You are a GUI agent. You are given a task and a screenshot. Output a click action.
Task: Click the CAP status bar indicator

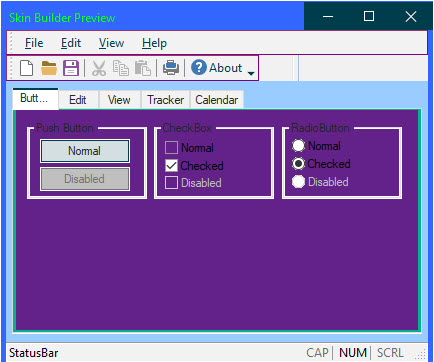click(317, 353)
